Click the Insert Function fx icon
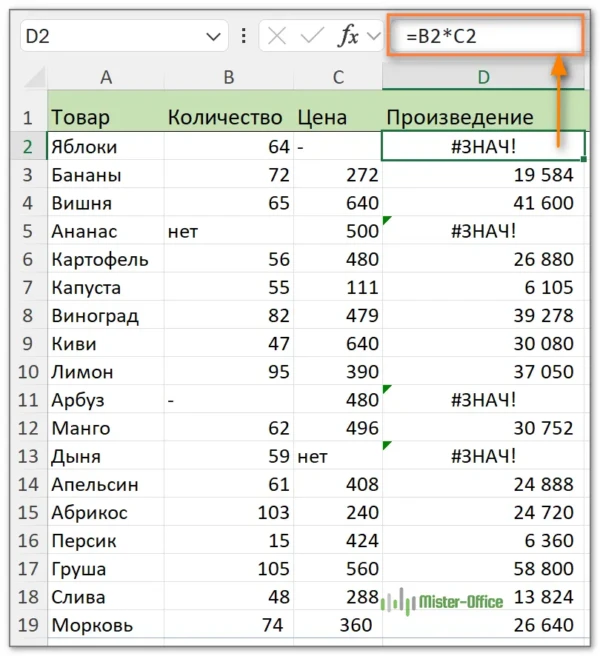This screenshot has width=600, height=656. 347,36
